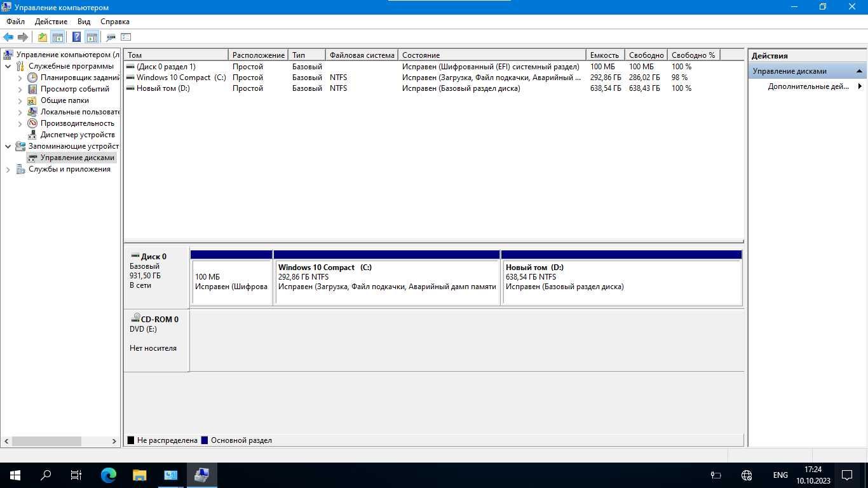Collapse the Запоминающие устройства node

[8, 146]
